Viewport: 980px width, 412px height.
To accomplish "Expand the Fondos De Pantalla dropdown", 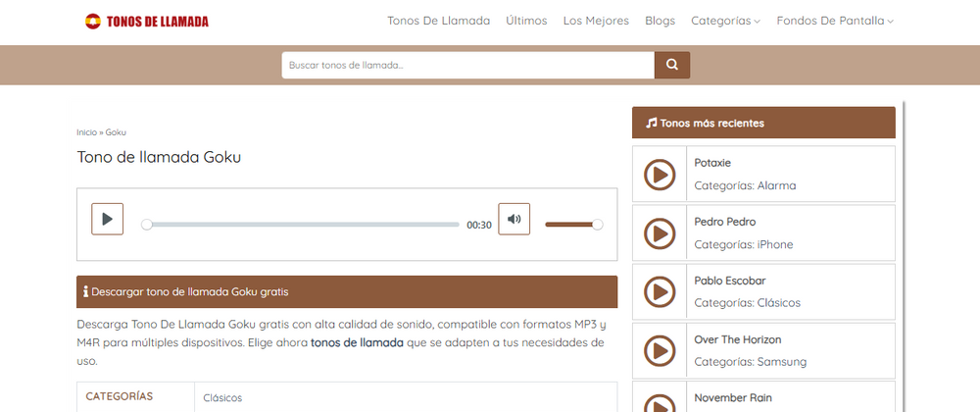I will point(835,21).
